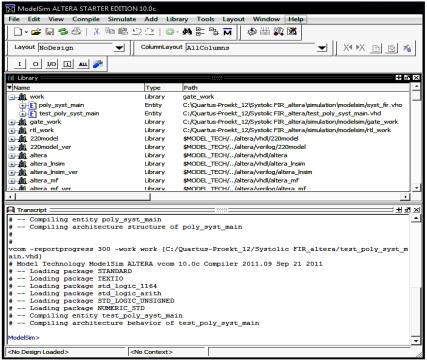Click the Break simulation icon
Screen dimensions: 427x360
point(292,32)
